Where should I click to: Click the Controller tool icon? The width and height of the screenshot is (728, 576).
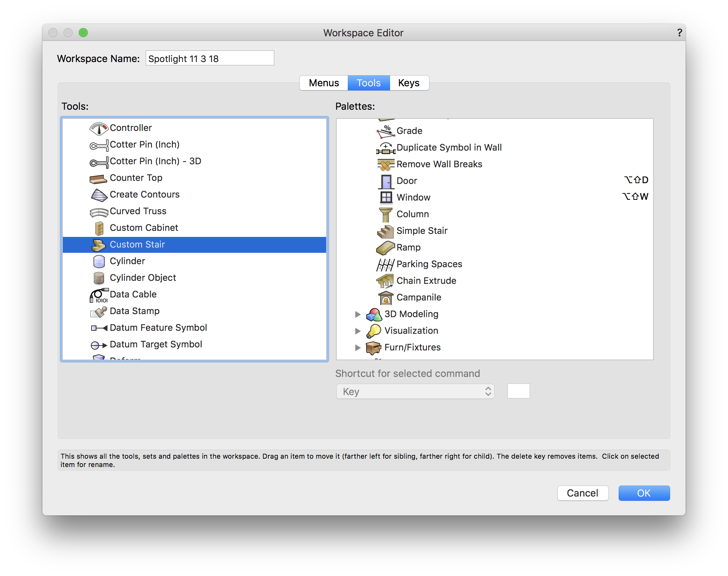point(99,129)
